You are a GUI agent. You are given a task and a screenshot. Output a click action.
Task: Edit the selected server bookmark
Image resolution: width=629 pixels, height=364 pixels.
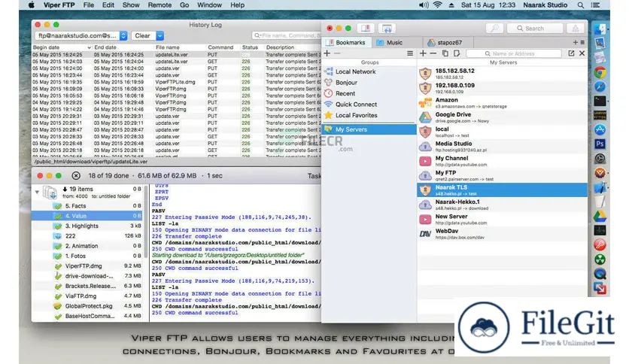click(457, 53)
